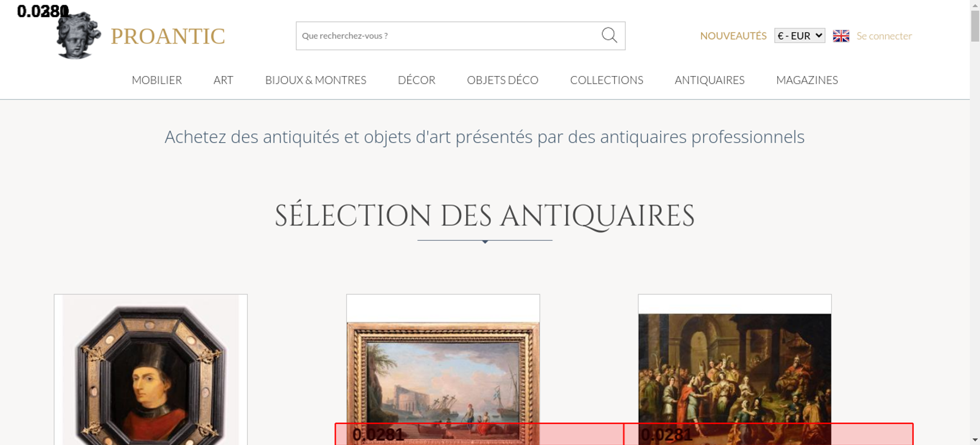This screenshot has height=445, width=980.
Task: Open the € - EUR currency dropdown
Action: click(x=799, y=36)
